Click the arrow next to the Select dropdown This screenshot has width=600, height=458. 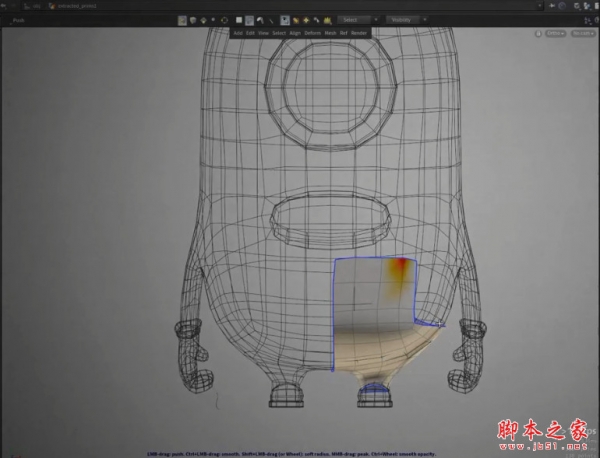(376, 20)
